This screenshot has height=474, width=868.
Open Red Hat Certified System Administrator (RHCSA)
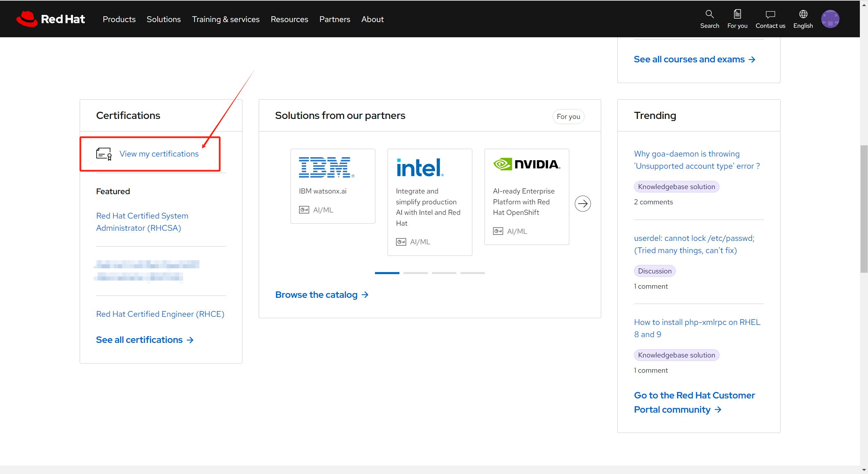142,222
